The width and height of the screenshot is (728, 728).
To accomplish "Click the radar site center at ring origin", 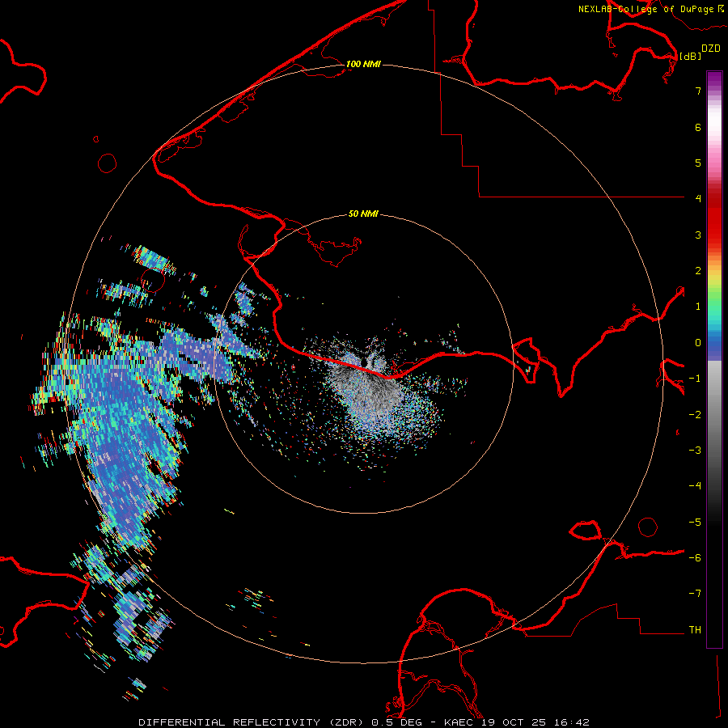I will coord(363,363).
